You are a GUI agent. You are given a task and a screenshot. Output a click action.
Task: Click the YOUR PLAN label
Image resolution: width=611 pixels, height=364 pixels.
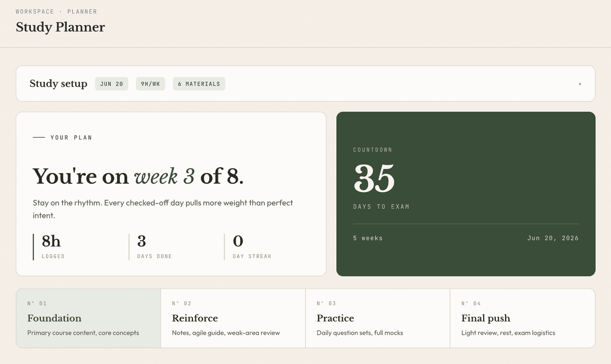71,137
